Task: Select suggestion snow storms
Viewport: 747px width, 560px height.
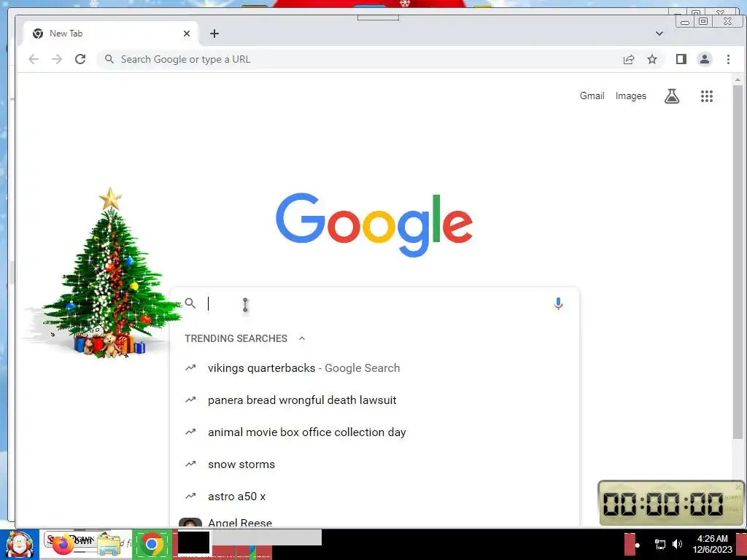Action: pyautogui.click(x=374, y=464)
